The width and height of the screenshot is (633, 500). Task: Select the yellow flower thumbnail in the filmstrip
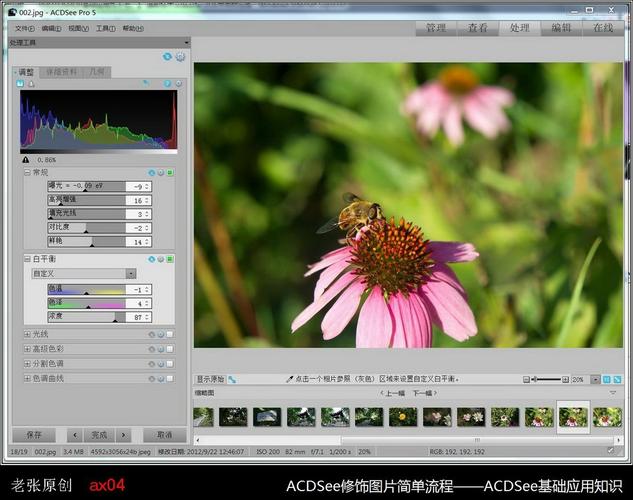tap(402, 417)
